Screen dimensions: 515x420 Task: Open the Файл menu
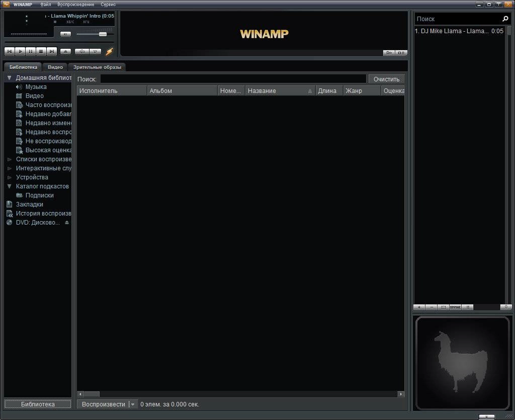click(46, 5)
